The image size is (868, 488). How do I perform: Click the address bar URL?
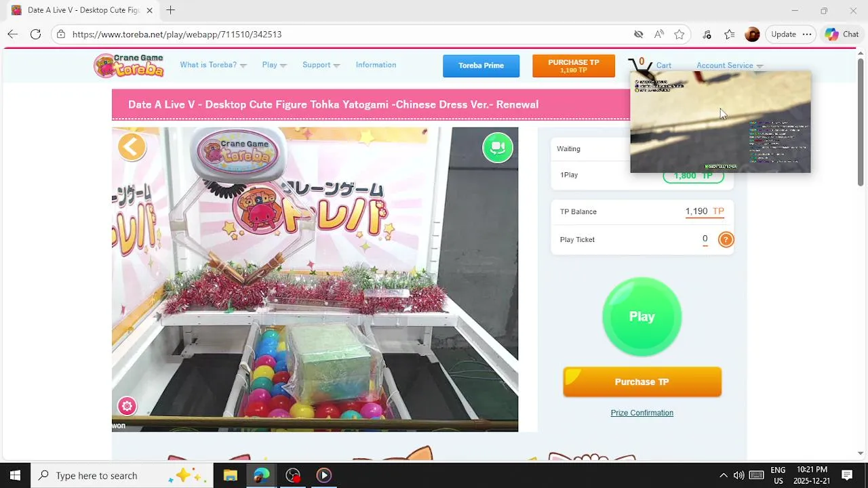177,34
